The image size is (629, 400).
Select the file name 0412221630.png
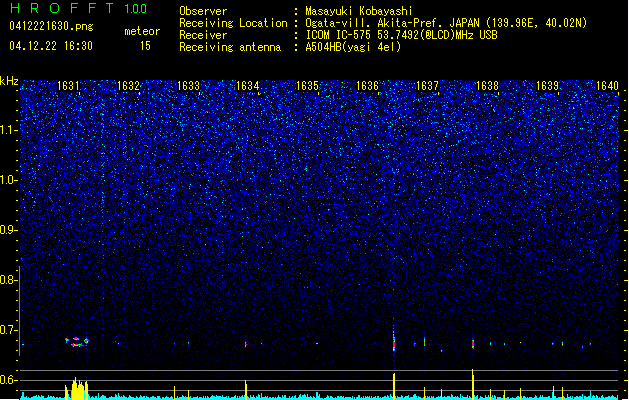coord(51,26)
